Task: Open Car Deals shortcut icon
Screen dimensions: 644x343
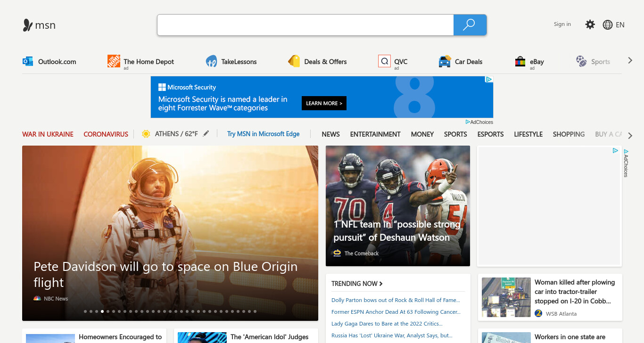Action: [445, 61]
